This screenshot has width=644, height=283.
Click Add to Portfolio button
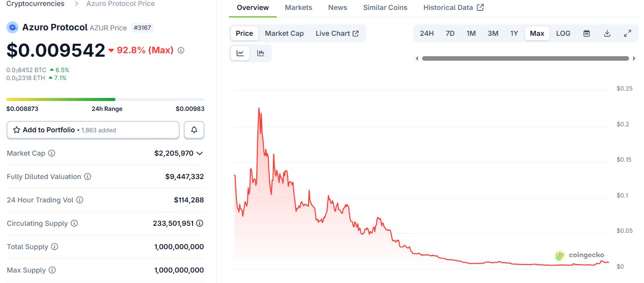coord(93,130)
